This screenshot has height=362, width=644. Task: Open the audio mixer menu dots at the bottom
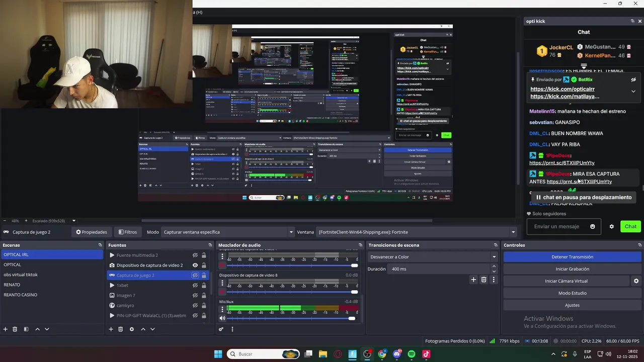pos(232,329)
